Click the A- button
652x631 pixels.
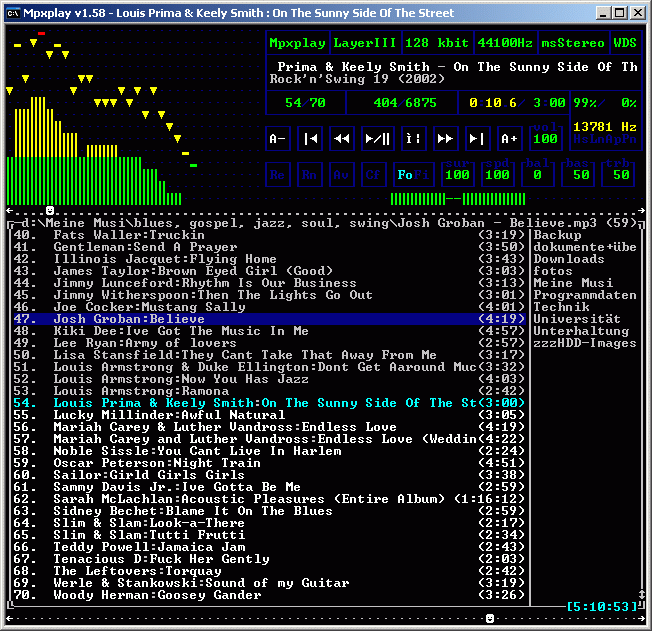(279, 139)
